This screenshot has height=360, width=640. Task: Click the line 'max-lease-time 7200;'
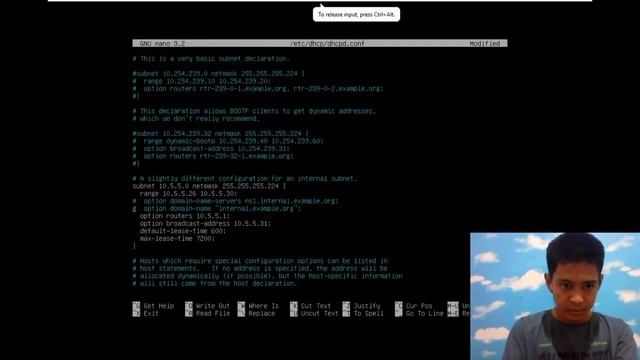(177, 238)
